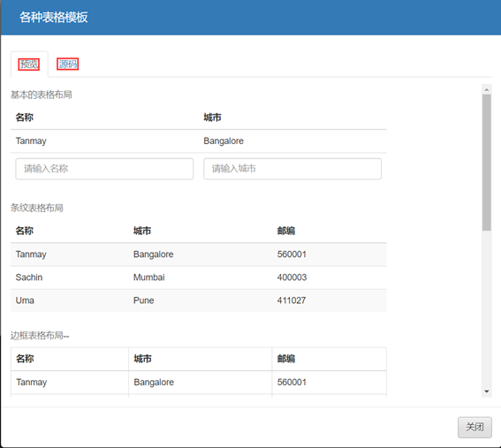Click the scrollbar down arrow
The height and width of the screenshot is (448, 501).
(x=487, y=391)
